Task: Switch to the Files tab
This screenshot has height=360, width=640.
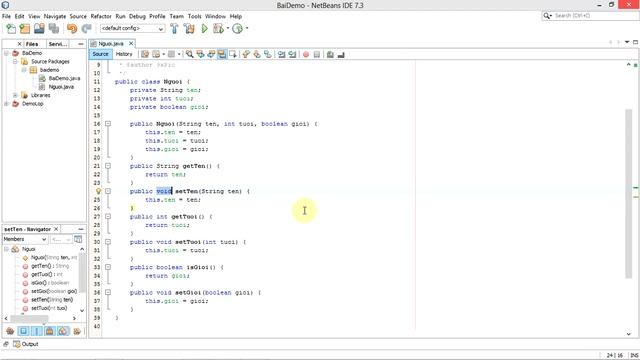Action: point(32,44)
